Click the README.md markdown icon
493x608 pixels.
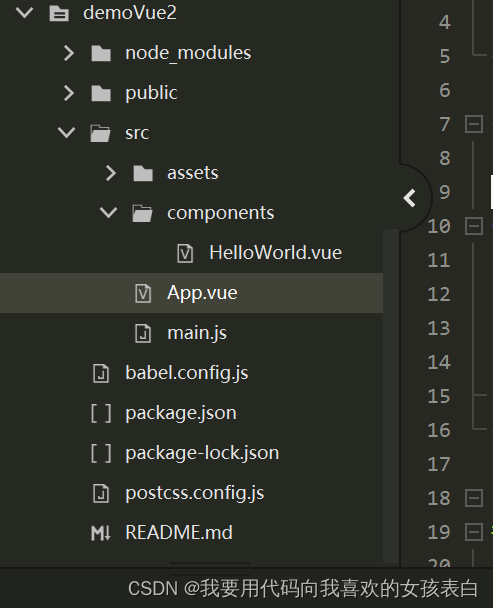pyautogui.click(x=101, y=533)
